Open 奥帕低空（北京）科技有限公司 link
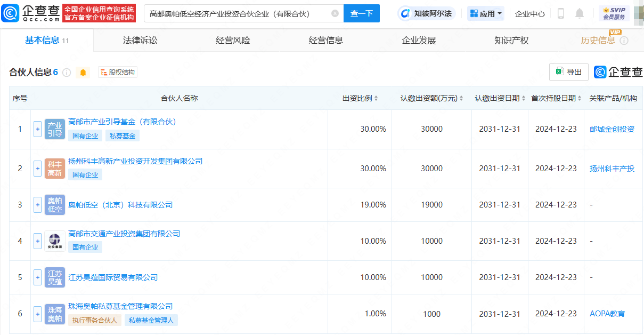Screen dimensions: 644x335 tap(120, 205)
